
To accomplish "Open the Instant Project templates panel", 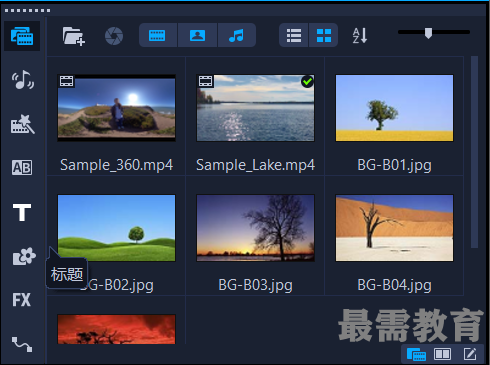I will [x=23, y=124].
